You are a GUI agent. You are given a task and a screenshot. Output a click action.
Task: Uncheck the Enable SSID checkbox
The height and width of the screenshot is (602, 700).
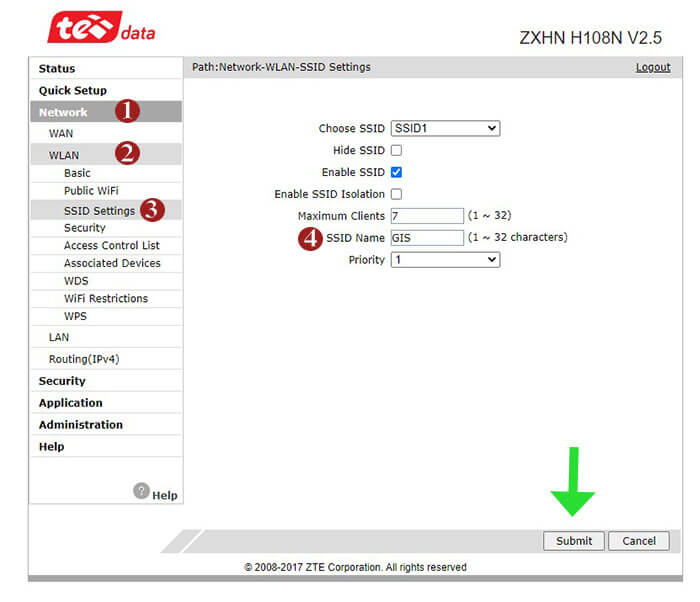[396, 172]
